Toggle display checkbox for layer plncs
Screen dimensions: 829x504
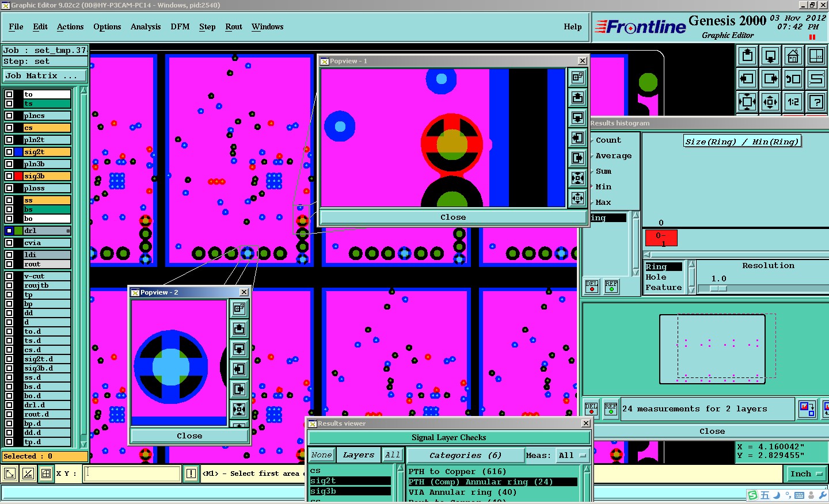coord(9,116)
